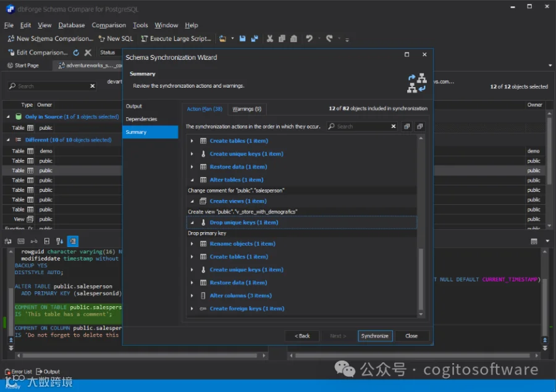The width and height of the screenshot is (556, 392).
Task: Select the Action Plan (38) tab
Action: [204, 109]
